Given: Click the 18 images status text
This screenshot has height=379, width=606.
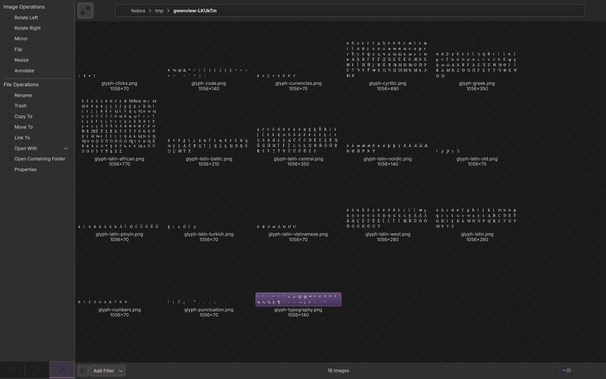Looking at the screenshot, I should pos(338,371).
